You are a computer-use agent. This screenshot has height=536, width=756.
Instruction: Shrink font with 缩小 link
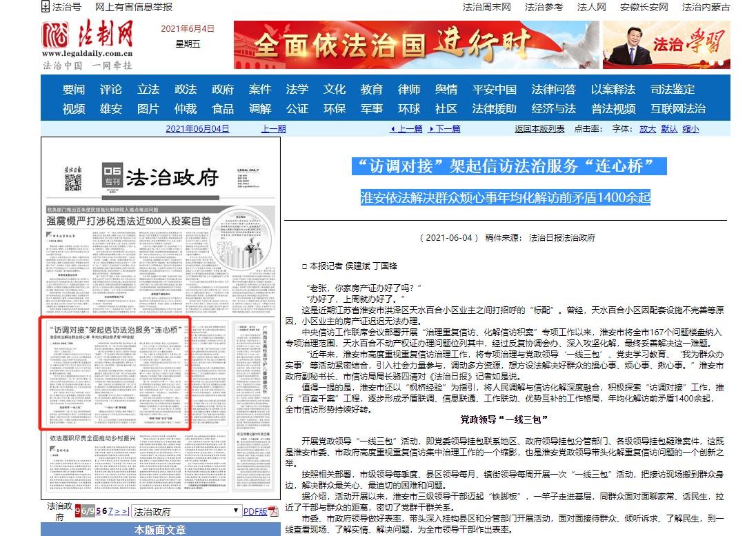click(x=690, y=129)
